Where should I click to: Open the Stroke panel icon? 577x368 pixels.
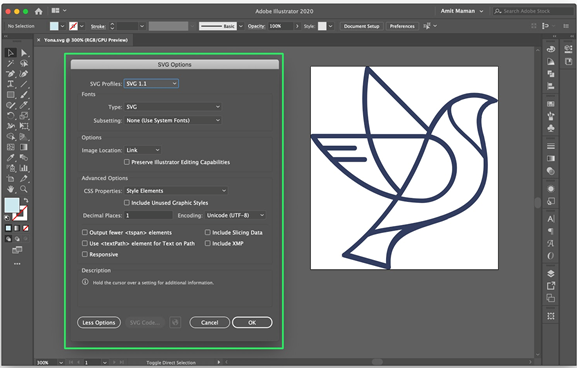pos(551,146)
